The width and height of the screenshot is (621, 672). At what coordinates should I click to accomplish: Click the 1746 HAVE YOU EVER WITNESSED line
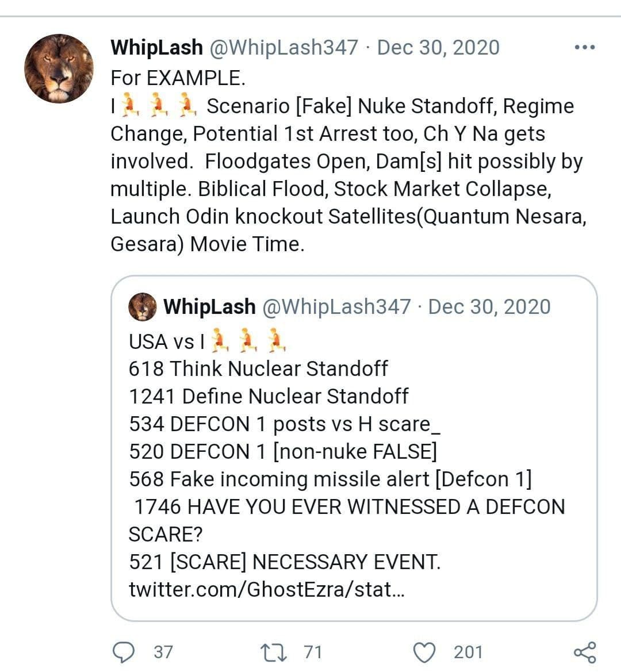[x=347, y=520]
